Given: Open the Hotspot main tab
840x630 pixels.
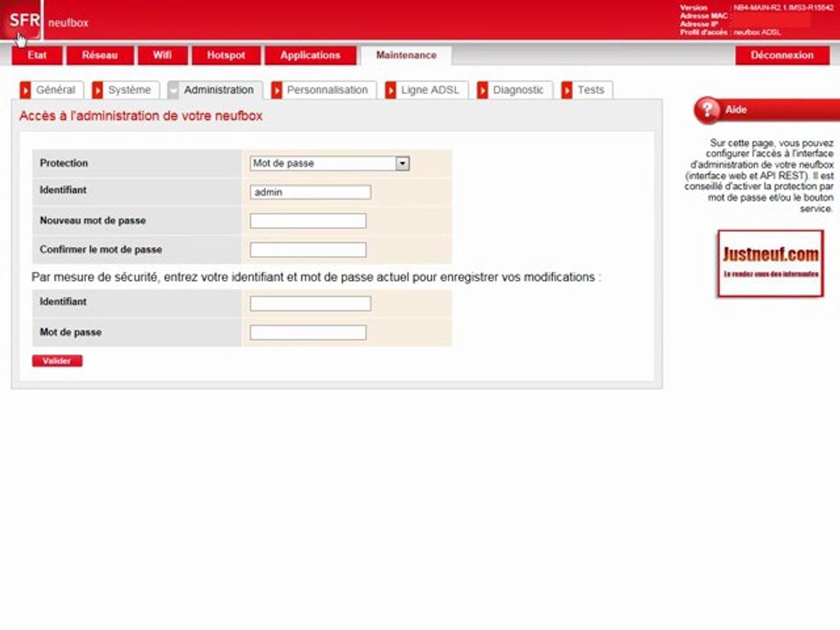Looking at the screenshot, I should (x=226, y=55).
